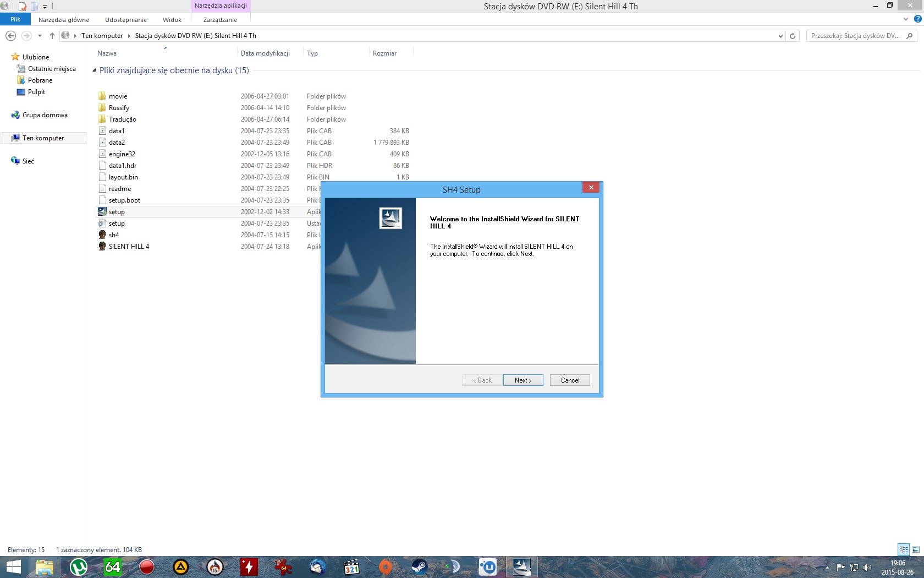The height and width of the screenshot is (578, 924).
Task: Expand the address bar history dropdown
Action: pos(780,36)
